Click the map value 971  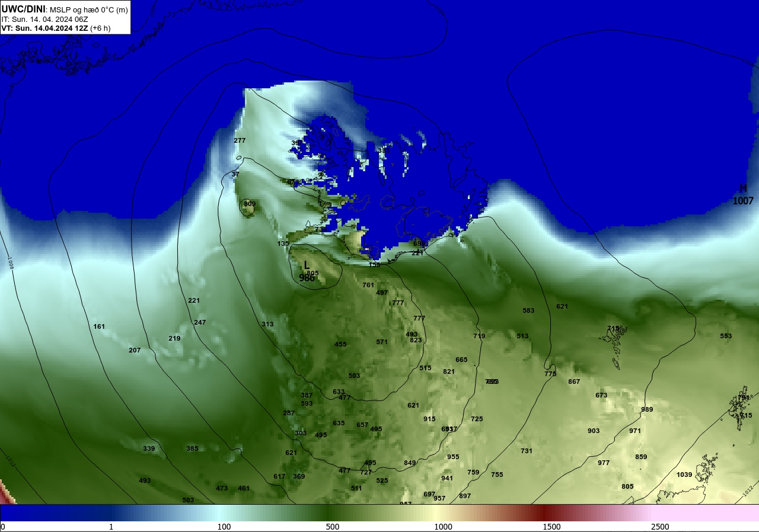[635, 431]
